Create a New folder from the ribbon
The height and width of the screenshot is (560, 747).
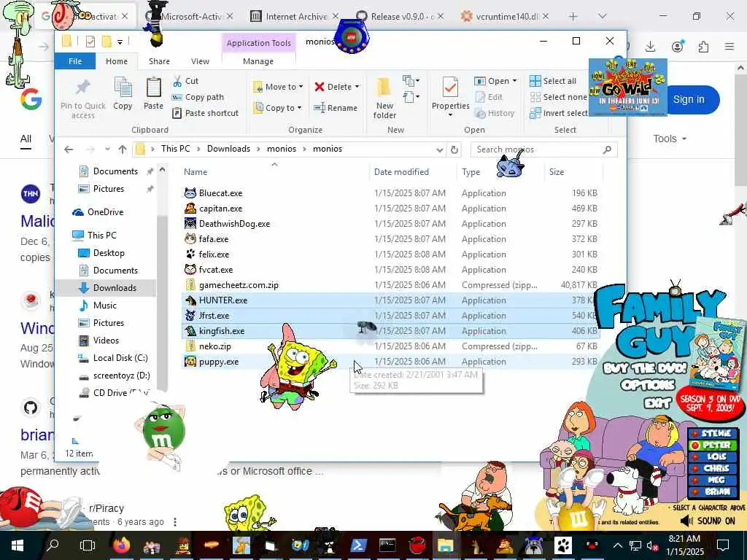[x=384, y=98]
